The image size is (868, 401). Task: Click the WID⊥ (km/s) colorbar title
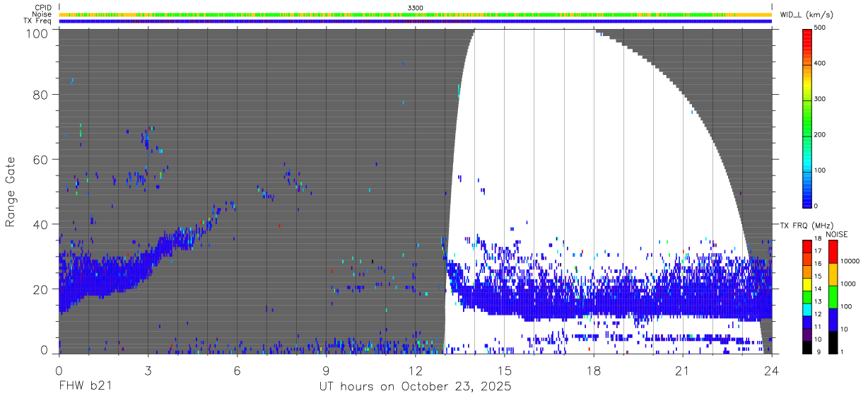pos(807,14)
